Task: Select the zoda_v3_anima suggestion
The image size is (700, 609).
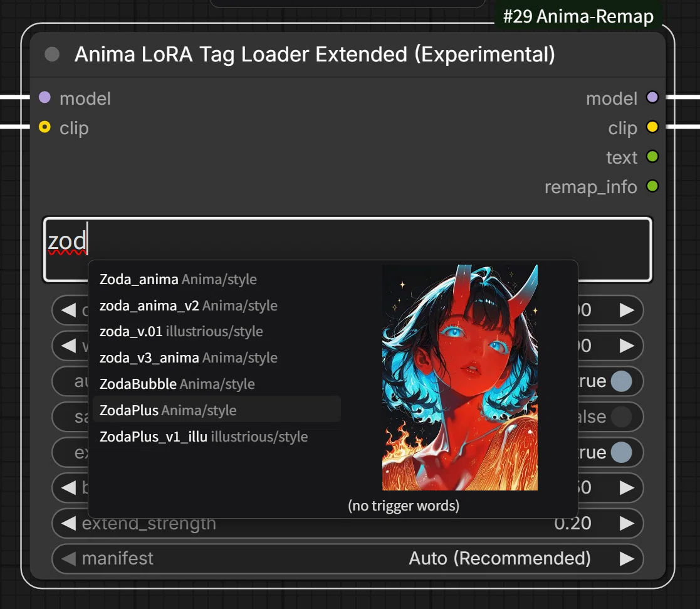Action: coord(217,358)
